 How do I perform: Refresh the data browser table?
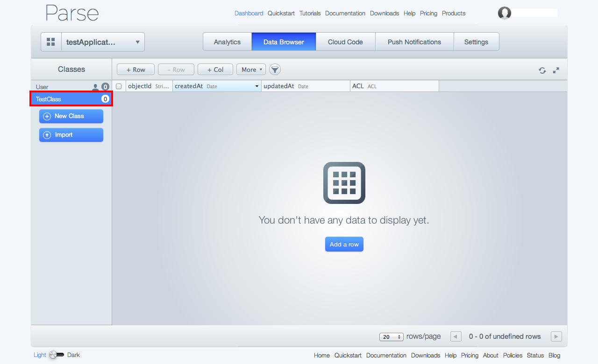pyautogui.click(x=542, y=70)
